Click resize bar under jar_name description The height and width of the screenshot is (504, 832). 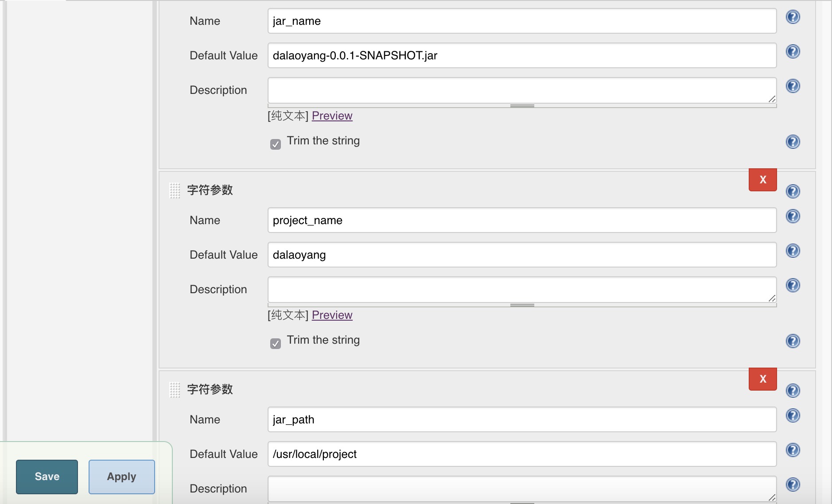[x=522, y=106]
